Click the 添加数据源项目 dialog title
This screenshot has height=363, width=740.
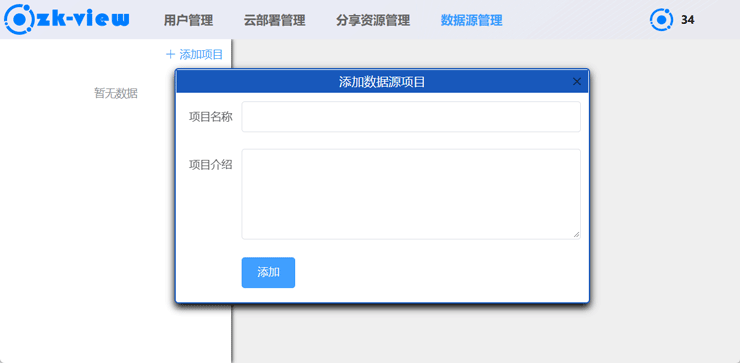pyautogui.click(x=382, y=82)
